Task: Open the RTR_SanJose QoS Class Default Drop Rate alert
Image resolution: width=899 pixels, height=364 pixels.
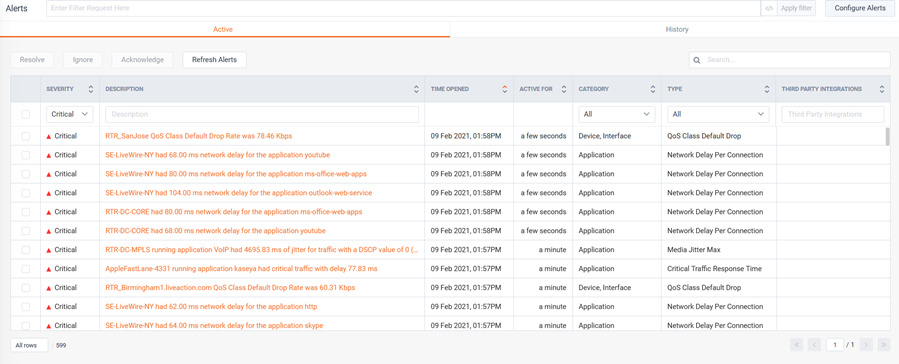Action: [x=199, y=136]
